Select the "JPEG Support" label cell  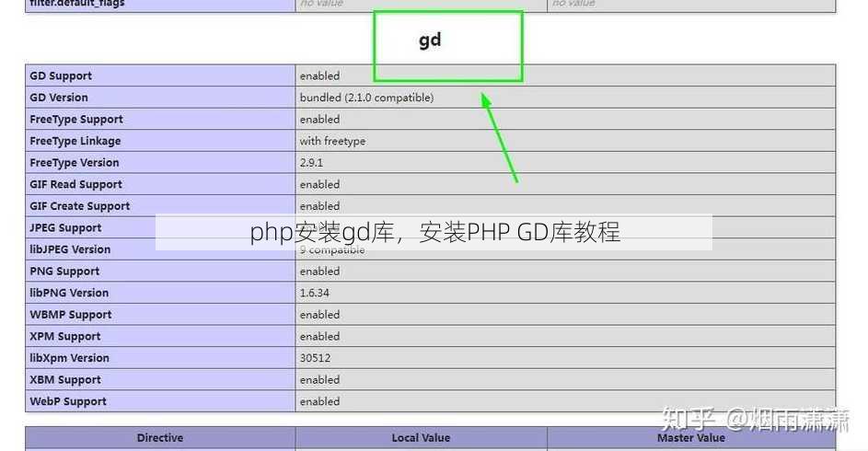(x=160, y=227)
